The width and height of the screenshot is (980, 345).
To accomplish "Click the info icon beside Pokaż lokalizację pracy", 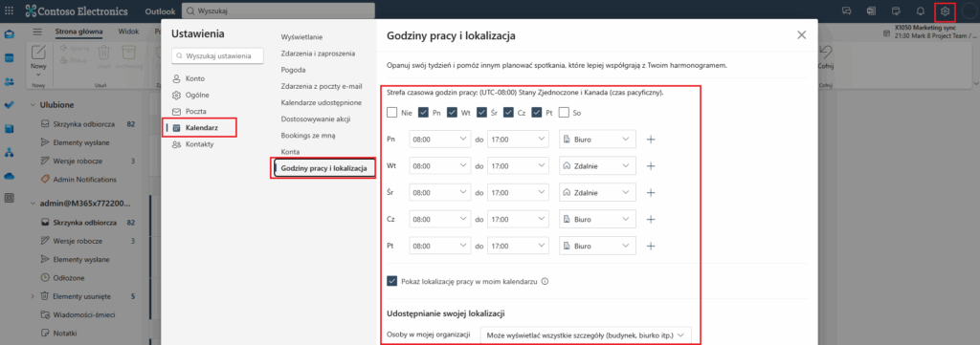I will coord(545,281).
